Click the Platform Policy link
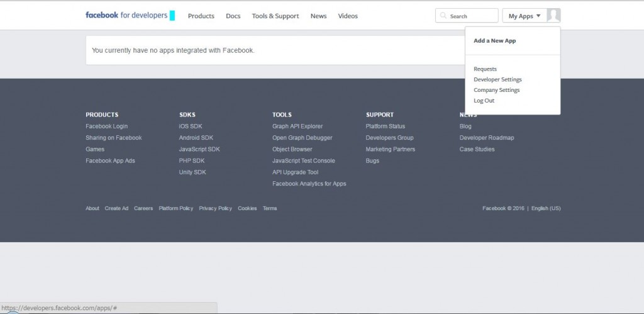The height and width of the screenshot is (314, 644). tap(176, 208)
